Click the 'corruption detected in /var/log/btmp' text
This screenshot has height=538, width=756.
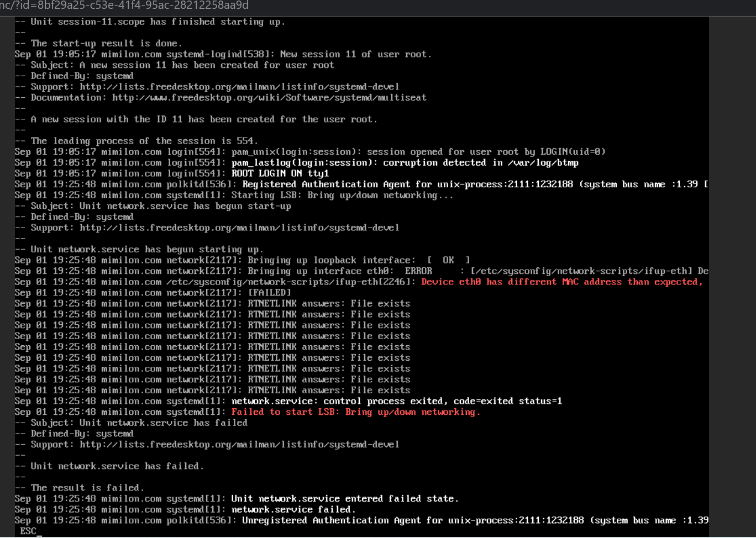(481, 162)
